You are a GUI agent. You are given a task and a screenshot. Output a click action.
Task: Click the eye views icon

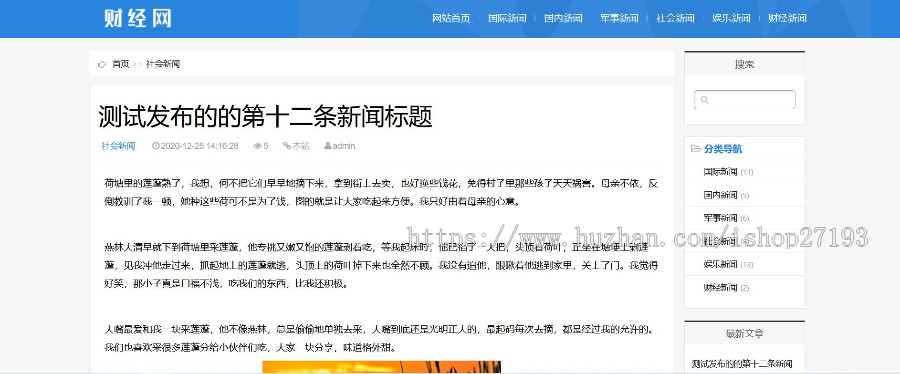[x=258, y=146]
